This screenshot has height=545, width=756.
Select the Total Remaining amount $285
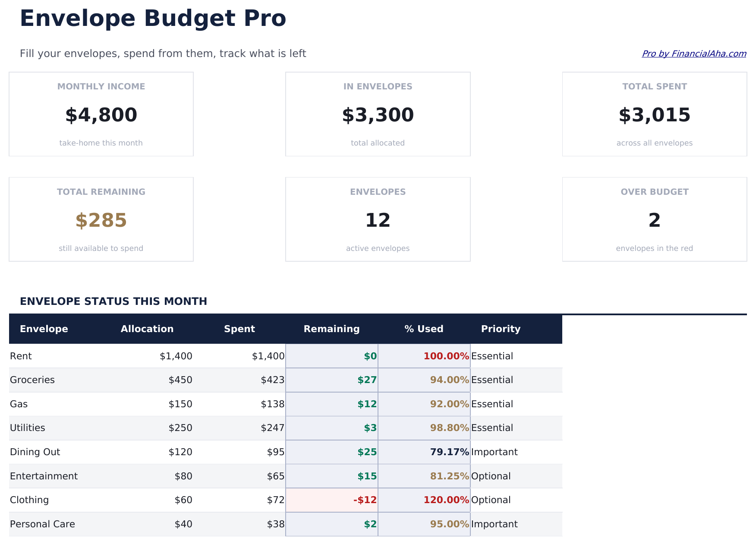(101, 220)
